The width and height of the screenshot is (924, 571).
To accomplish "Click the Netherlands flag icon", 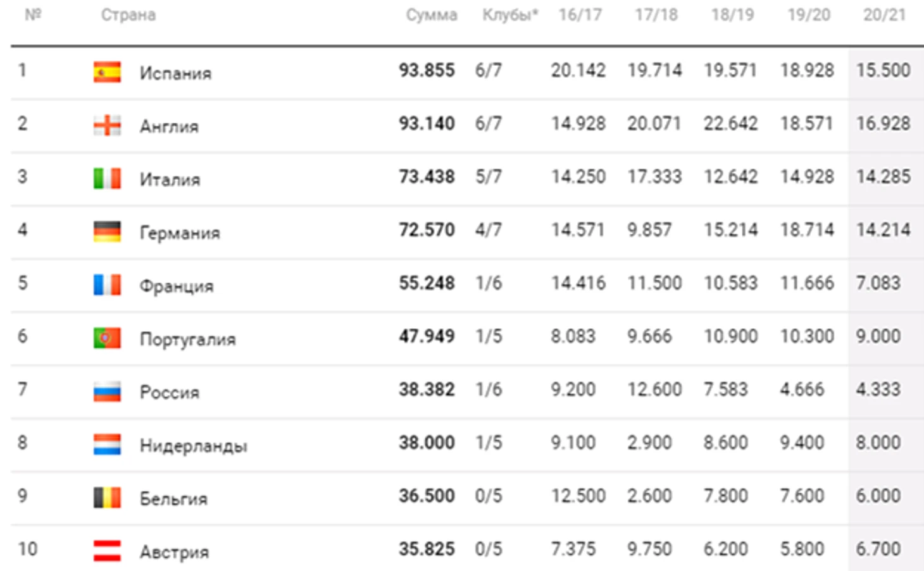I will 107,445.
